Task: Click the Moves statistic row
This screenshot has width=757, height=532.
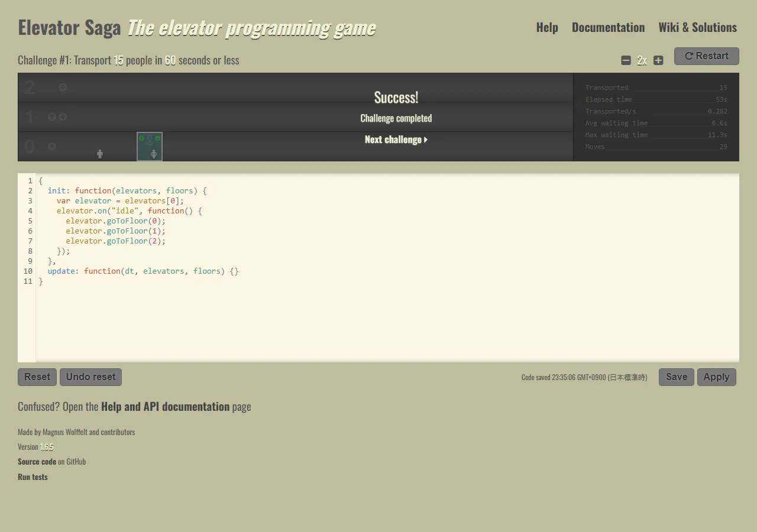Action: click(656, 147)
